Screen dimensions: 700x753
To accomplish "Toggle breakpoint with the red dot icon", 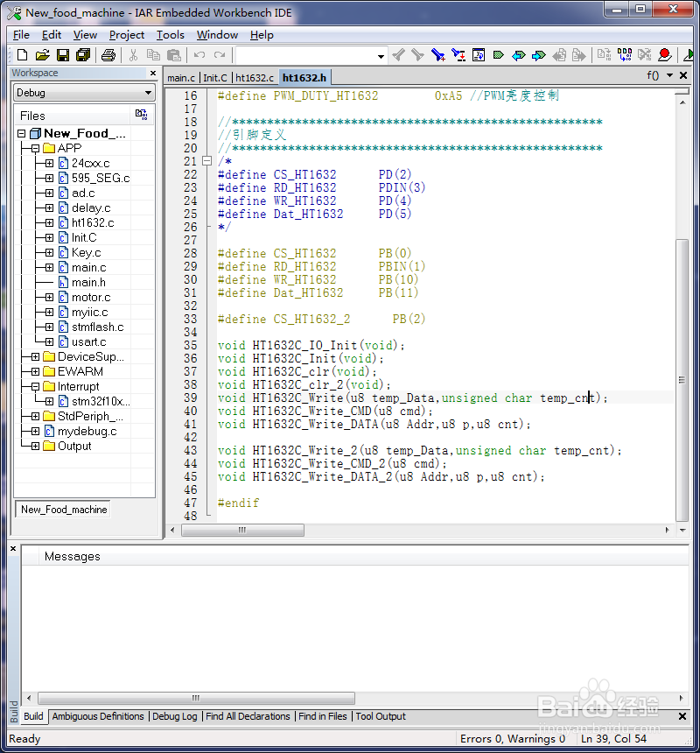I will pyautogui.click(x=664, y=55).
